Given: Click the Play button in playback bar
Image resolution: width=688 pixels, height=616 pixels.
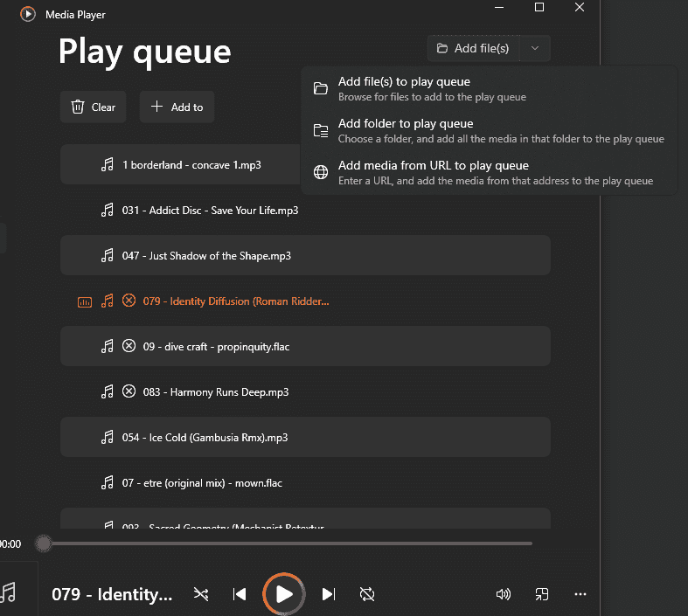Looking at the screenshot, I should pos(284,594).
